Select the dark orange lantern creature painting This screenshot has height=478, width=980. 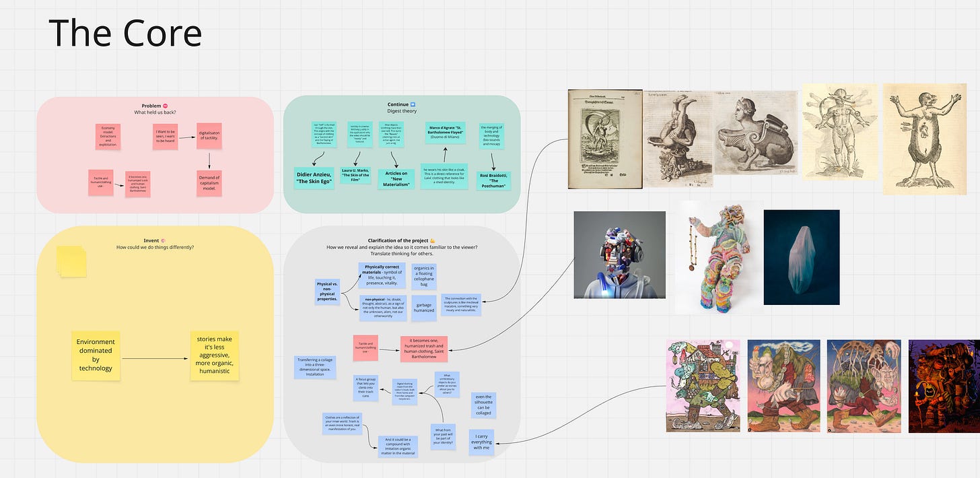(944, 386)
